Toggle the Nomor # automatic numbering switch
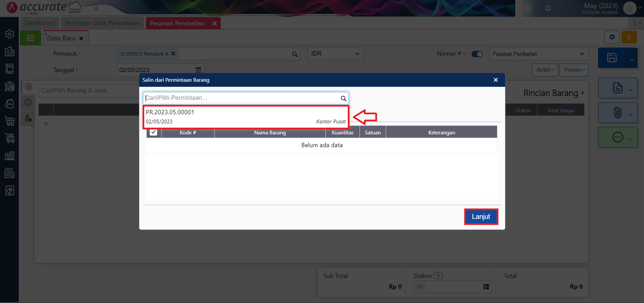 pyautogui.click(x=477, y=54)
